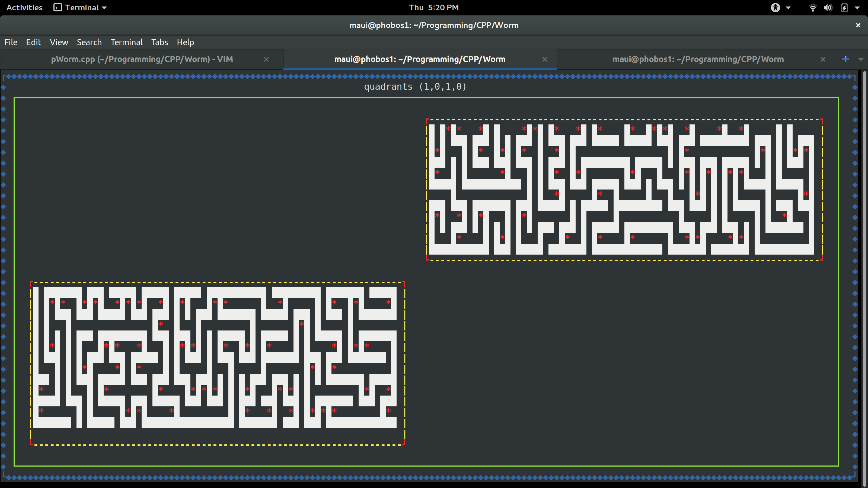Expand the View menu options
This screenshot has height=488, width=868.
(58, 42)
